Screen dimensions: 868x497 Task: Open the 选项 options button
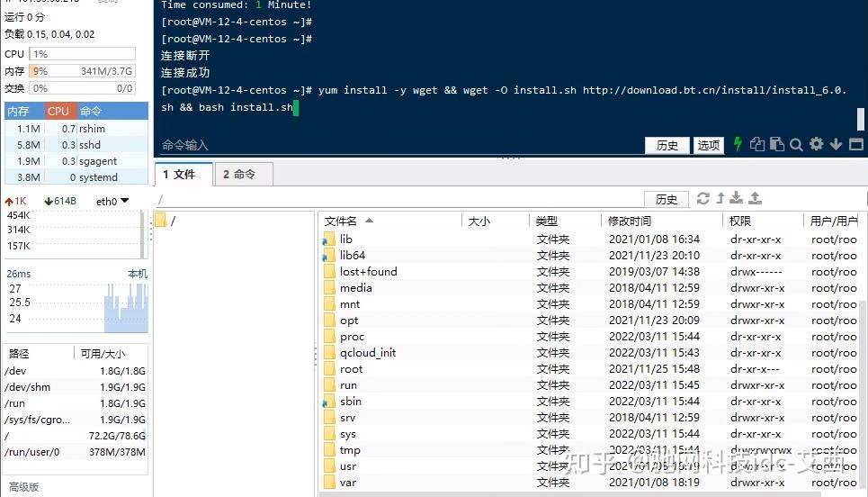pyautogui.click(x=708, y=145)
